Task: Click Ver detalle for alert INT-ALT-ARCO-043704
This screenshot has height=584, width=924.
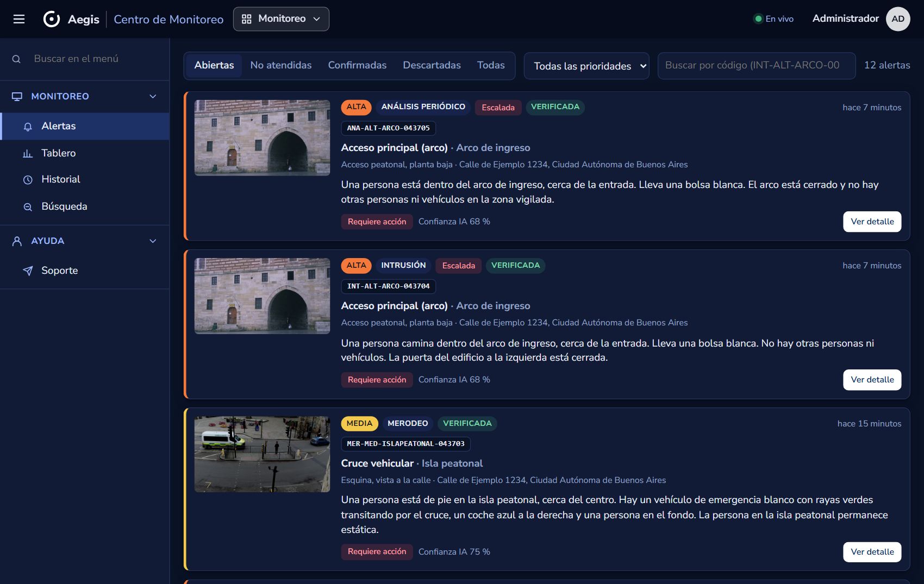Action: click(x=872, y=380)
